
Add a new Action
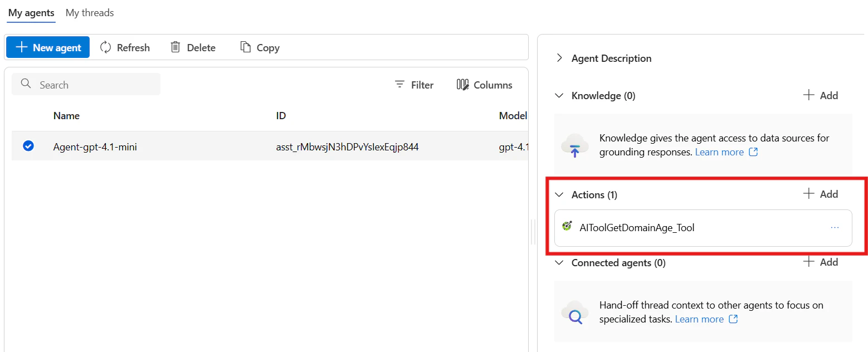(821, 194)
